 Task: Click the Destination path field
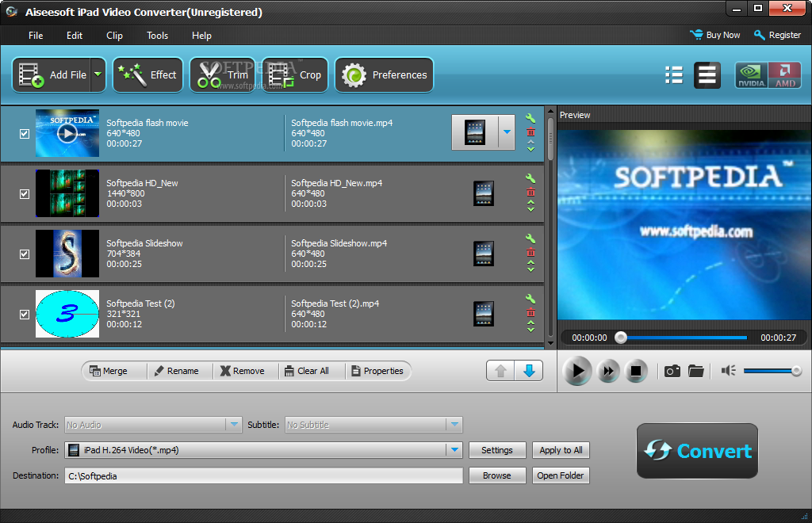(263, 476)
